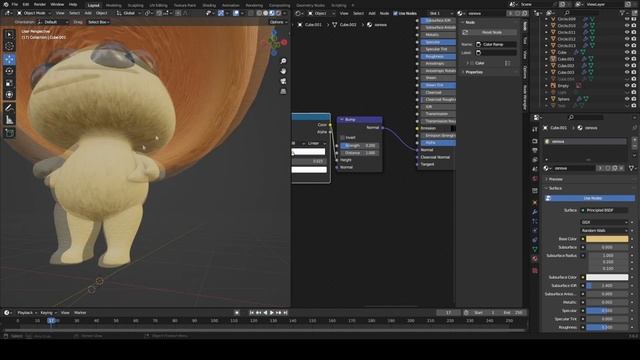Hide the Sphere object eye icon
The width and height of the screenshot is (640, 360).
point(627,99)
